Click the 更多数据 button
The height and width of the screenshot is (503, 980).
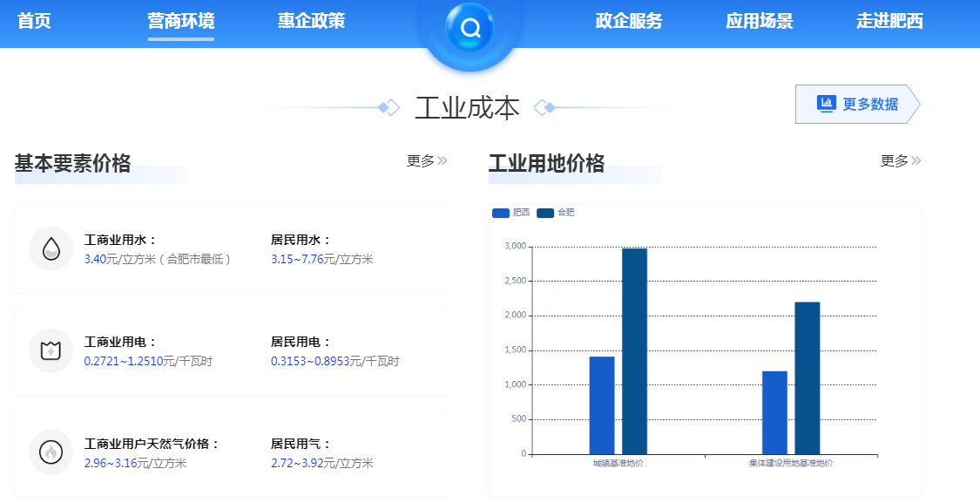858,104
